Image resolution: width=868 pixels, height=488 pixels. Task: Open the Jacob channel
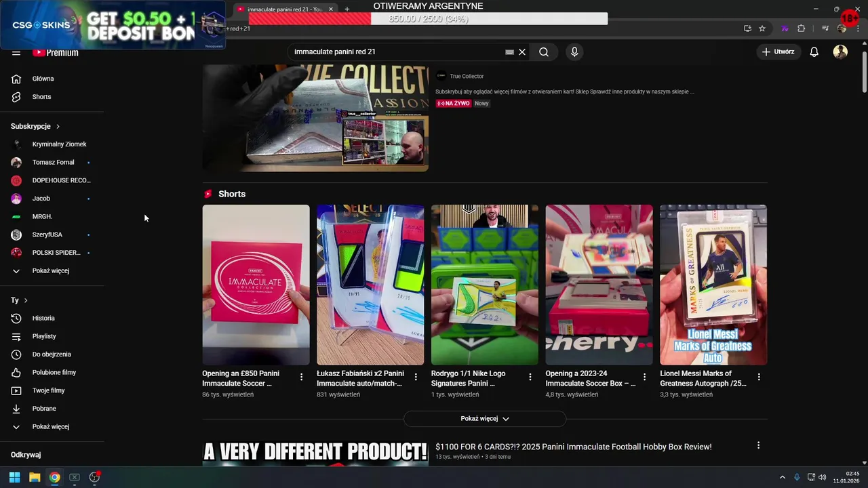(x=52, y=199)
